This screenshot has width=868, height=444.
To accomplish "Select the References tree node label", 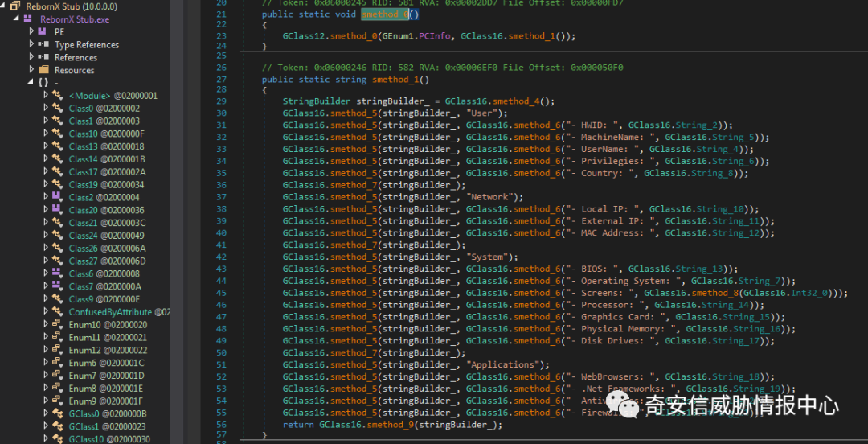I will (76, 57).
